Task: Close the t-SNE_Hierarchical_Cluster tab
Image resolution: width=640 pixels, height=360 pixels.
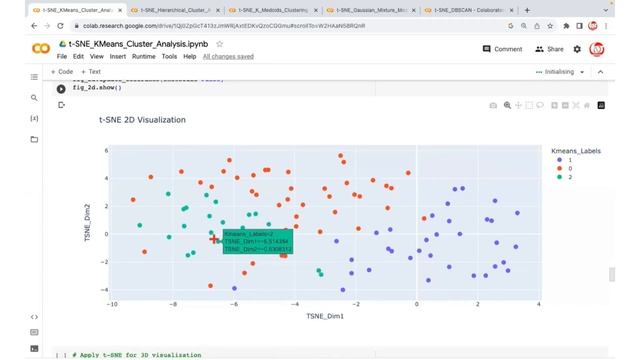Action: [218, 10]
